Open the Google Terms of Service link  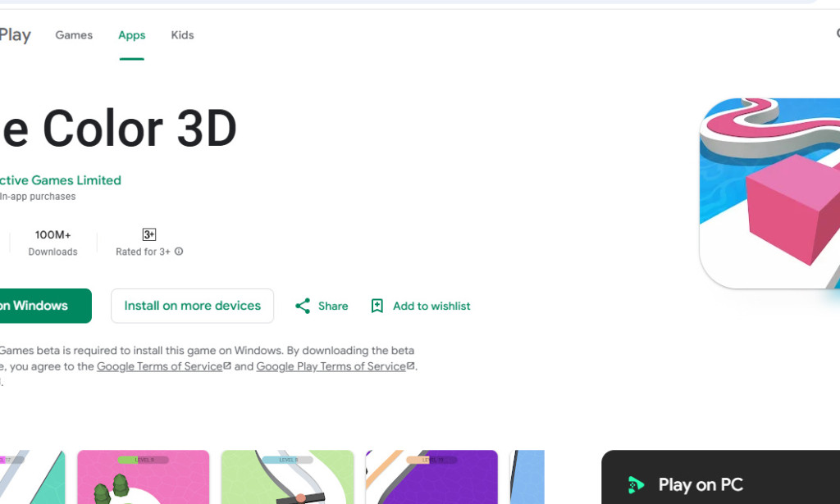point(158,366)
